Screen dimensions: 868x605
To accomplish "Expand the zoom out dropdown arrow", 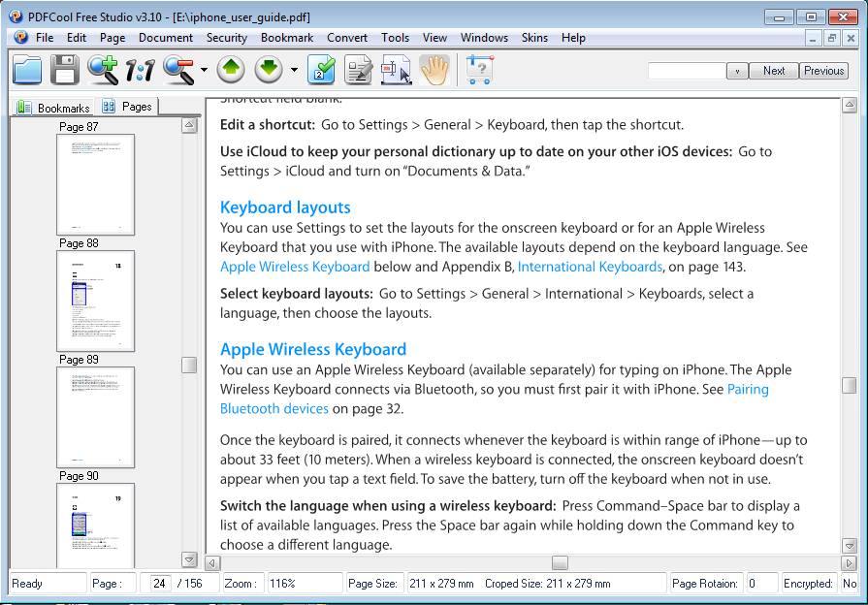I will (204, 71).
